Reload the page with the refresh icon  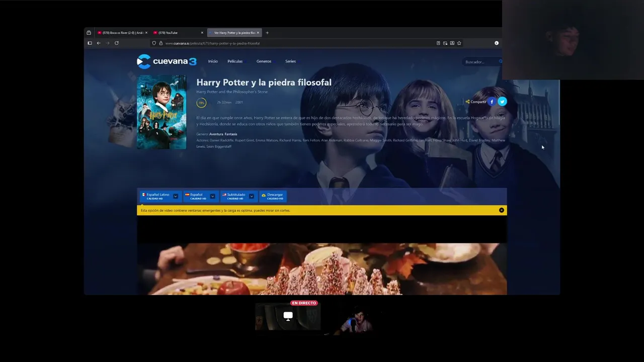[x=116, y=43]
